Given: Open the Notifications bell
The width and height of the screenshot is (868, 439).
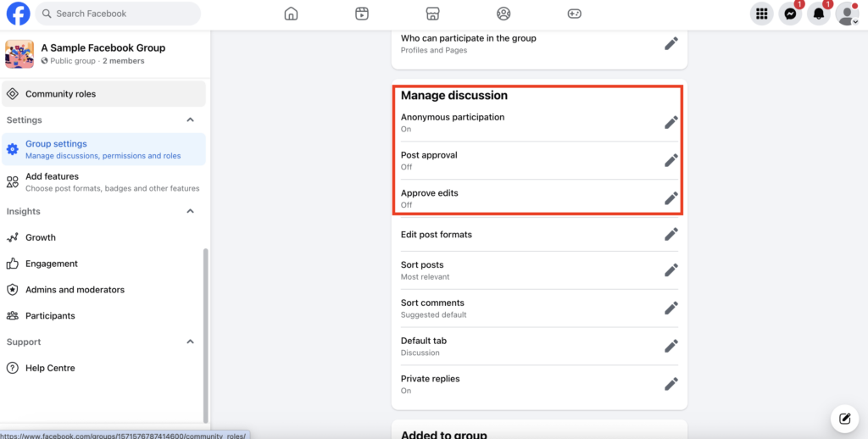Looking at the screenshot, I should point(819,14).
